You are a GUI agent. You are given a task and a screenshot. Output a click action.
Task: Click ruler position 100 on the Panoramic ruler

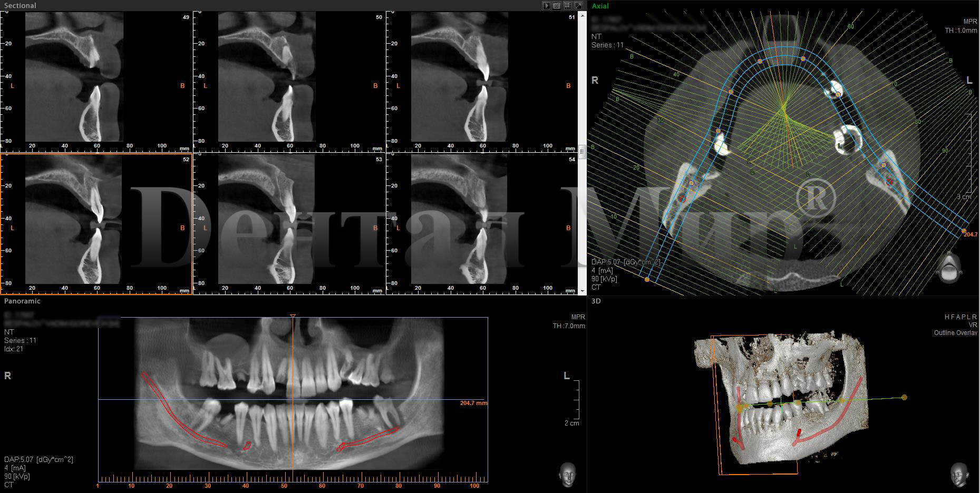[474, 486]
